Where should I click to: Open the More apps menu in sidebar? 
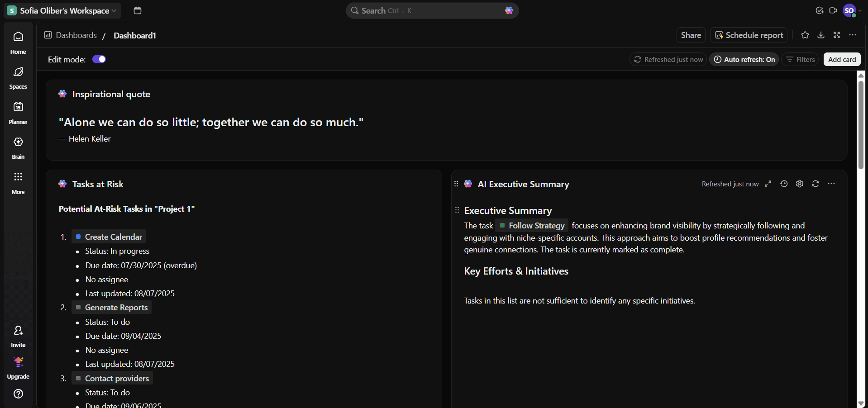pos(18,182)
